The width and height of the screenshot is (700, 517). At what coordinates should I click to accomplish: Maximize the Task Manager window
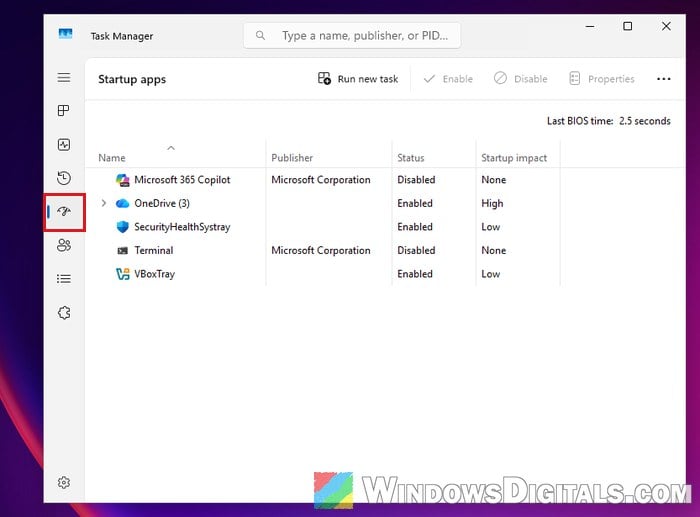click(x=627, y=26)
